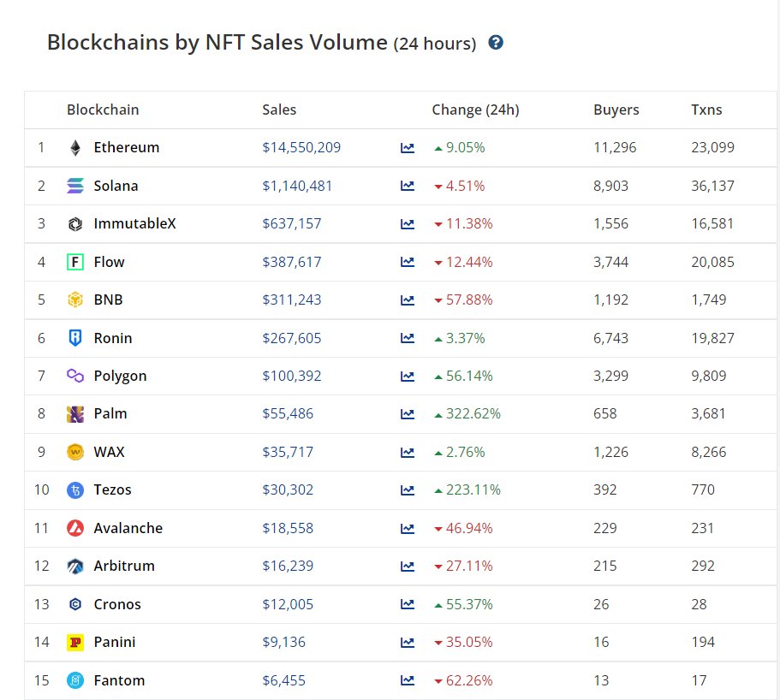Click the $14,550,209 Ethereum sales figure

point(301,148)
